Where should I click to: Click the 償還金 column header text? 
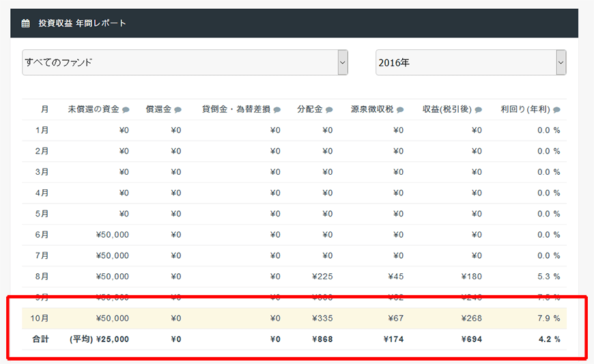point(158,109)
